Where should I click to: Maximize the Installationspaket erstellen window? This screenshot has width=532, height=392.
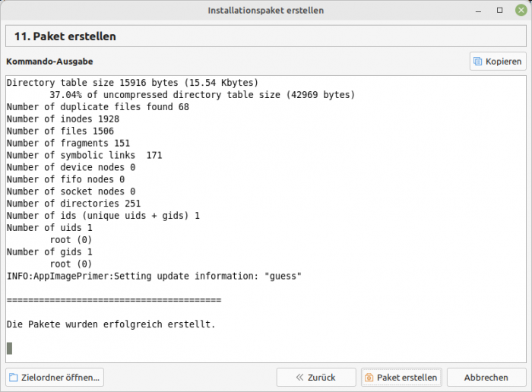click(499, 11)
